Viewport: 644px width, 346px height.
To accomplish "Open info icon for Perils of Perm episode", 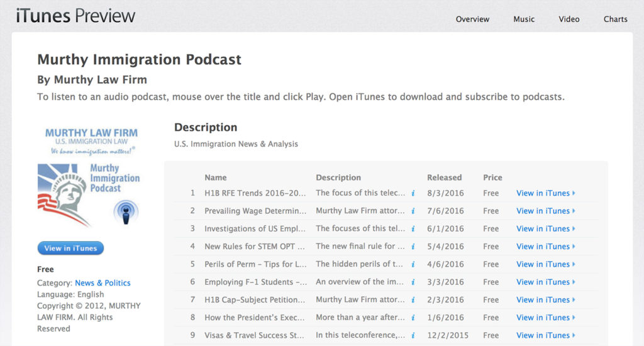I will pyautogui.click(x=413, y=264).
